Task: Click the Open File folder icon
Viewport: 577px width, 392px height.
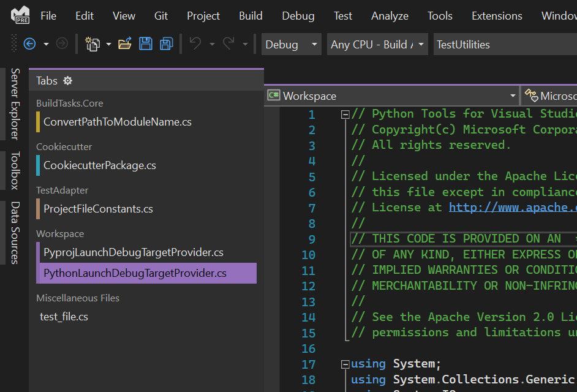Action: (125, 44)
